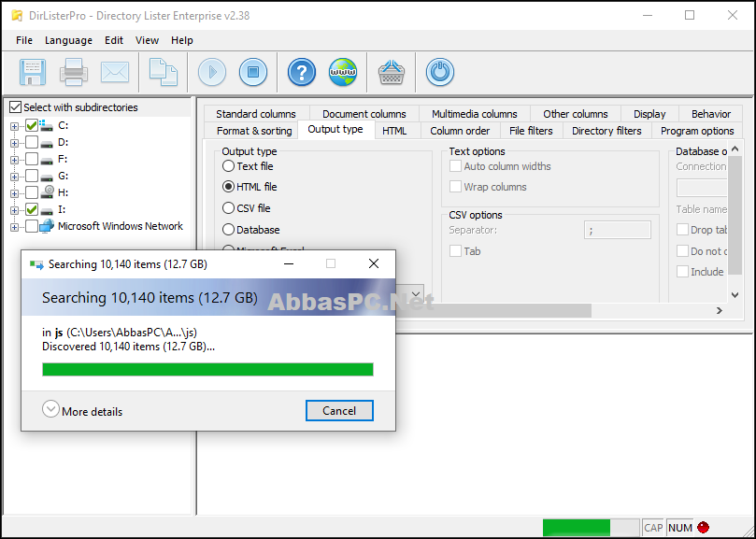756x539 pixels.
Task: Click the I: drive icon in tree
Action: (x=47, y=210)
